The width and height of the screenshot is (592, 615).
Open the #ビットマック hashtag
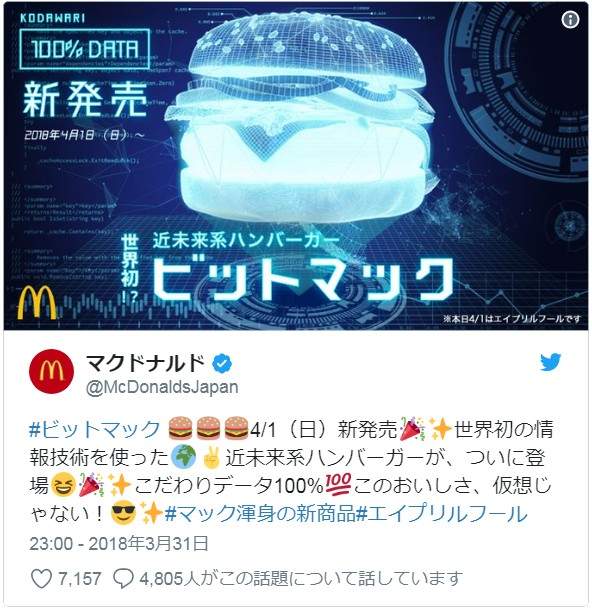point(95,429)
